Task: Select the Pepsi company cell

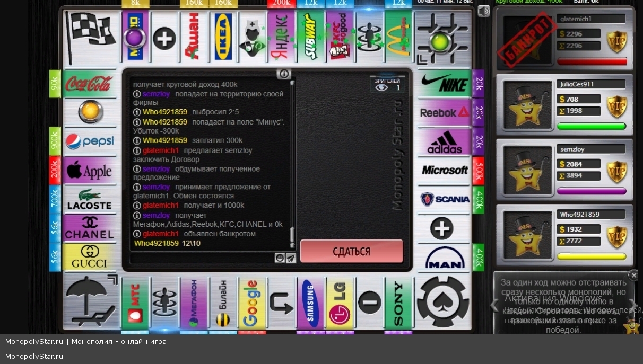Action: [89, 141]
